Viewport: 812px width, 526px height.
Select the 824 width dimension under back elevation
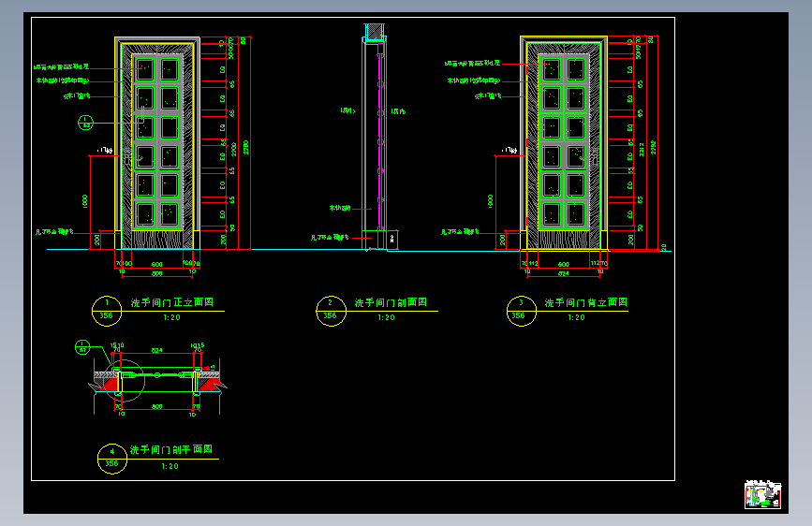coord(564,273)
